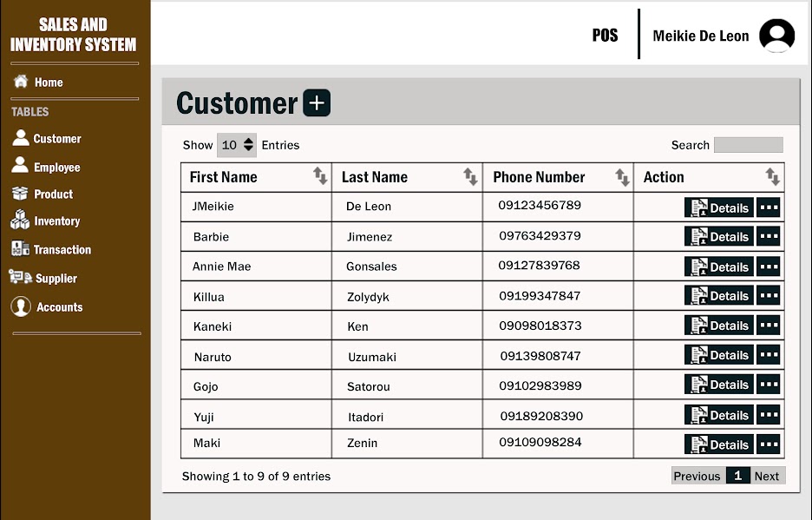Click the Supplier cart icon in sidebar
This screenshot has height=520, width=812.
20,278
